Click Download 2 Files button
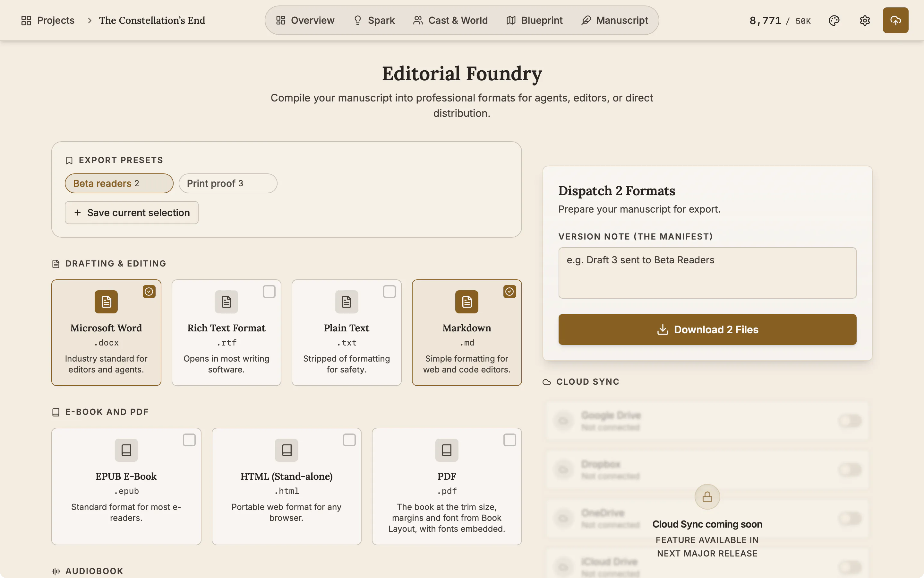The image size is (924, 578). click(x=707, y=329)
